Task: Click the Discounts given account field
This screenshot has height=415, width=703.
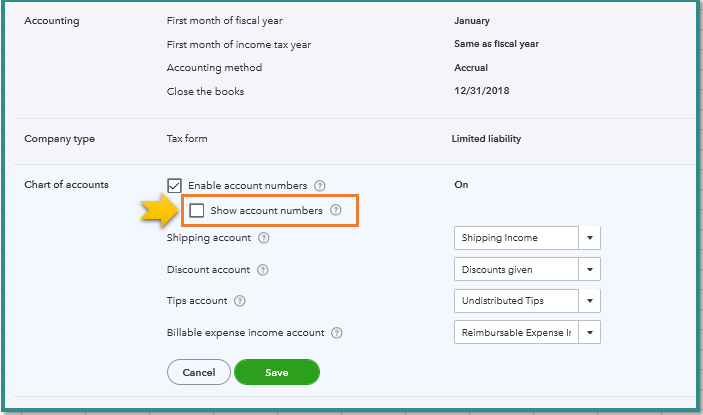Action: pos(515,270)
